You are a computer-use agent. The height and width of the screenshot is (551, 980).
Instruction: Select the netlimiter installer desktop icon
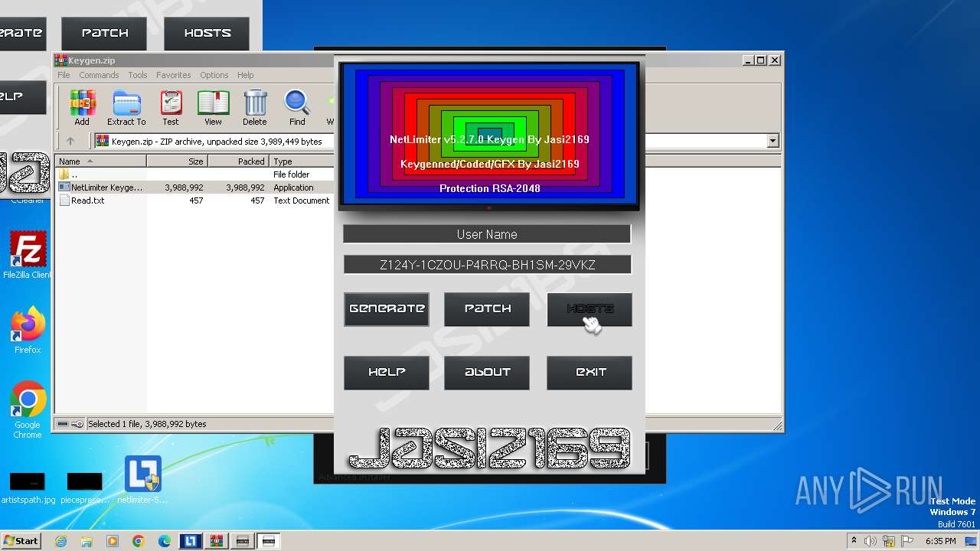tap(143, 480)
